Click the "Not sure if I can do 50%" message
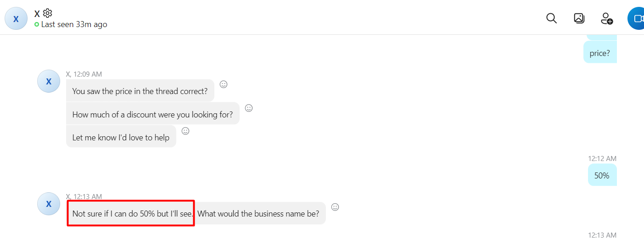The image size is (644, 239). point(133,213)
